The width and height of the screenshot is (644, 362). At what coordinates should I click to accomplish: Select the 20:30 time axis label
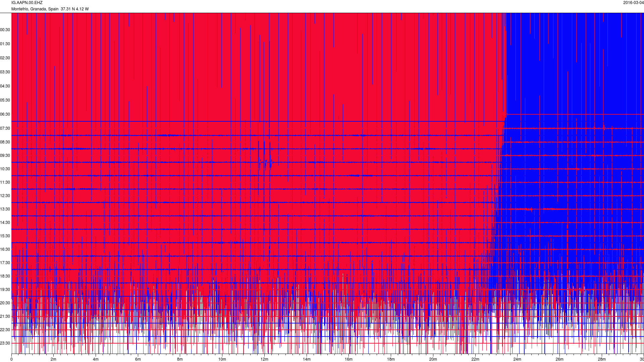point(5,303)
